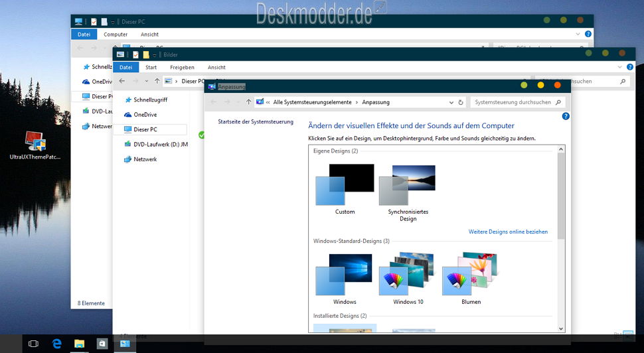Go up one level in Anpassung window
The height and width of the screenshot is (353, 644).
tap(248, 102)
